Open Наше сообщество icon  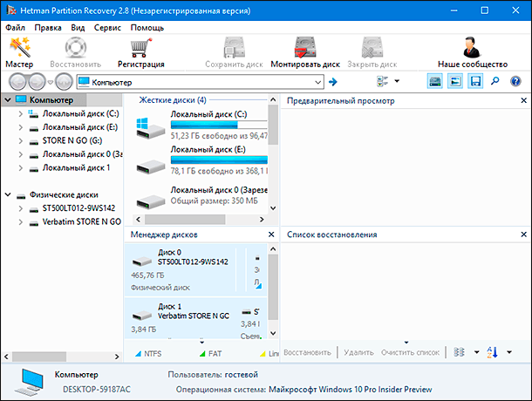(472, 48)
